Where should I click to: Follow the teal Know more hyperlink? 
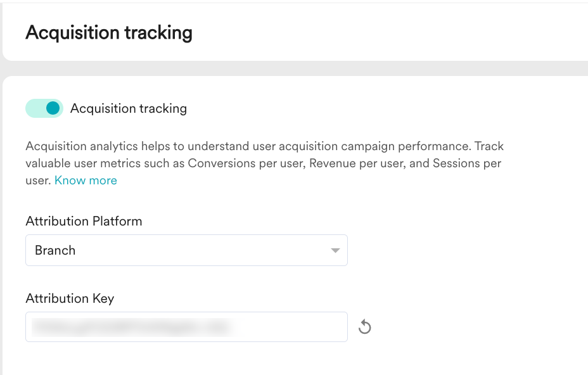tap(86, 181)
